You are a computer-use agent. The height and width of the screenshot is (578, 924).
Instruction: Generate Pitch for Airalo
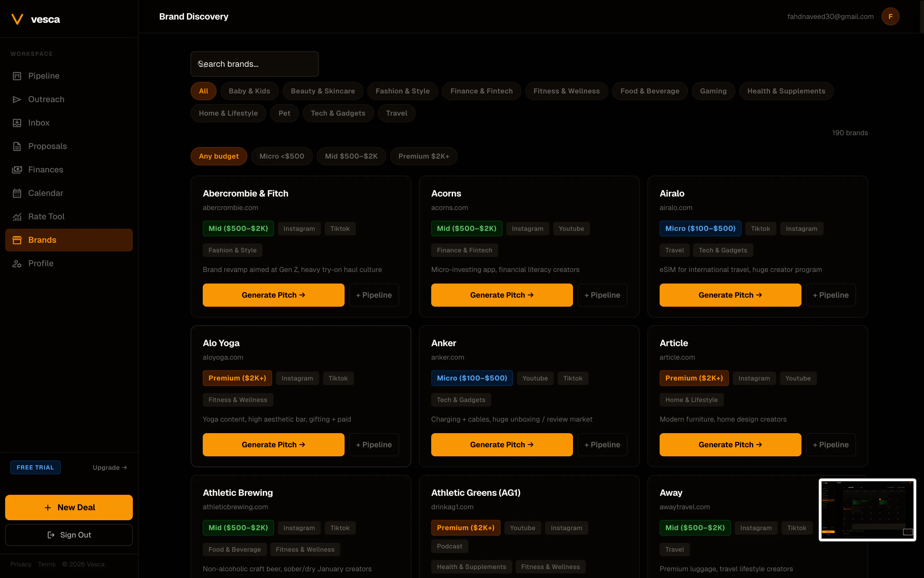coord(730,295)
